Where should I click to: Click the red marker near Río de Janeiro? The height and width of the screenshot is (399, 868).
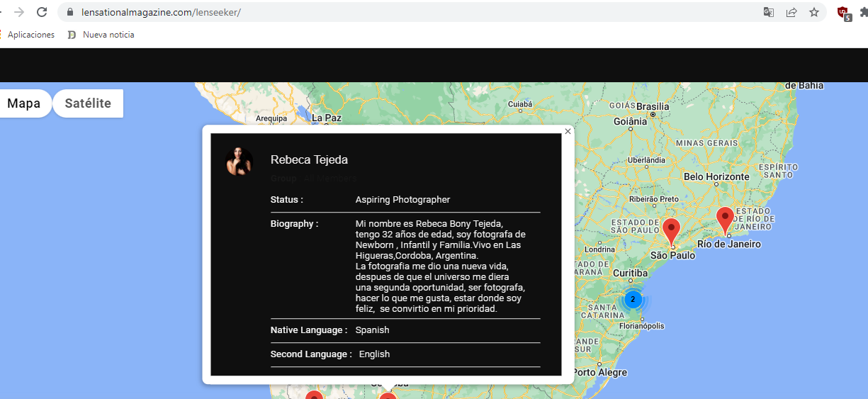tap(725, 218)
